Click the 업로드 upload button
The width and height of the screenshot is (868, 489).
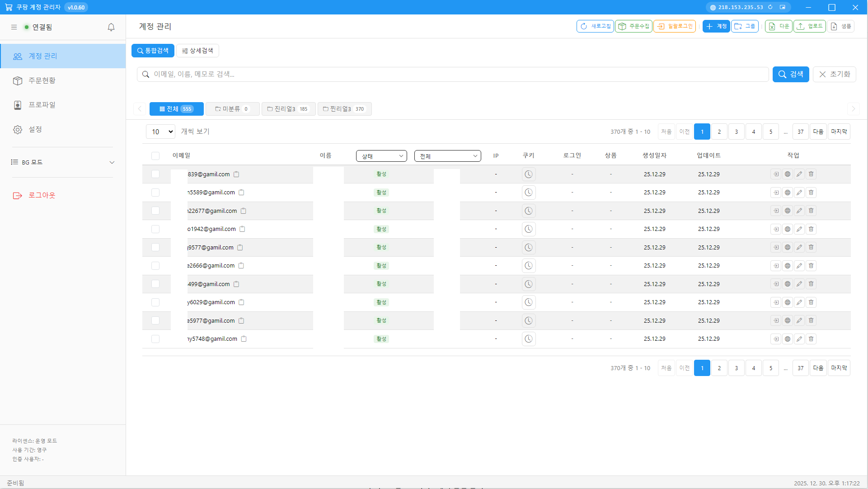(x=810, y=26)
